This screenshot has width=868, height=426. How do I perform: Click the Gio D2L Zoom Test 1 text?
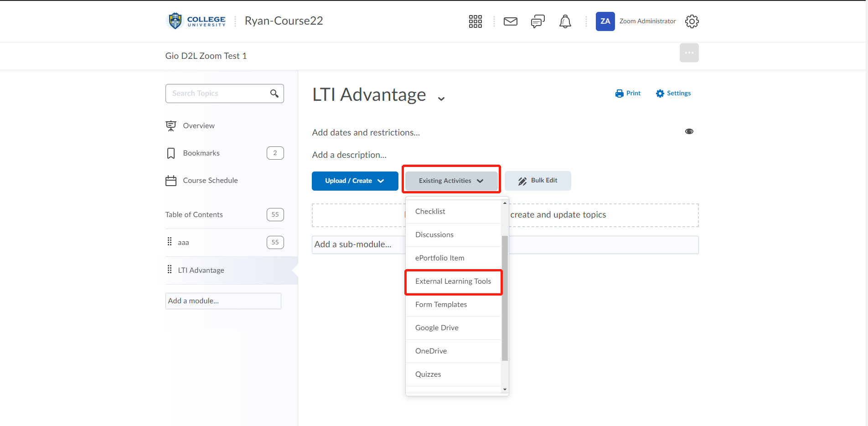206,56
